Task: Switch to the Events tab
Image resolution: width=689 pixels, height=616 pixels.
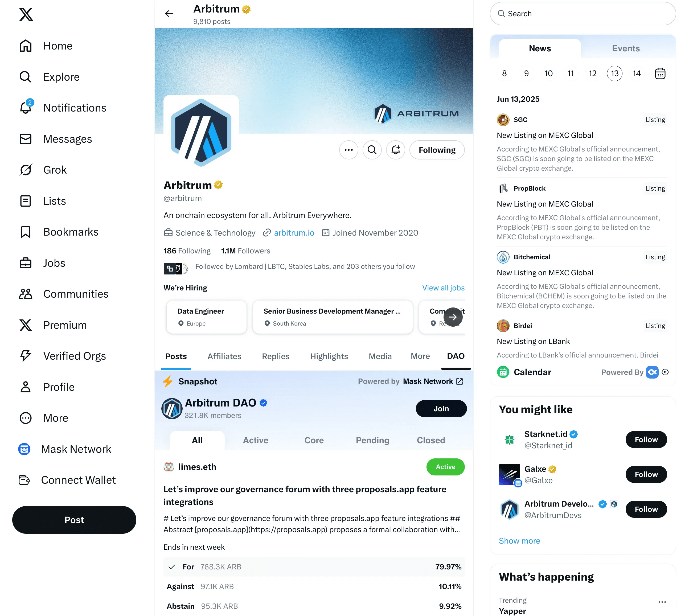Action: click(626, 48)
